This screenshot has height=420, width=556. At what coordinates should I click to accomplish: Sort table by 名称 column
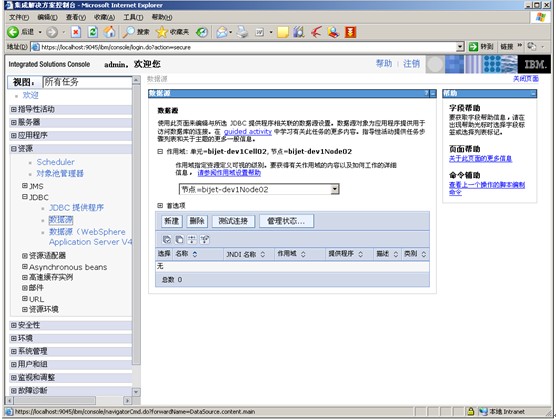[x=195, y=254]
